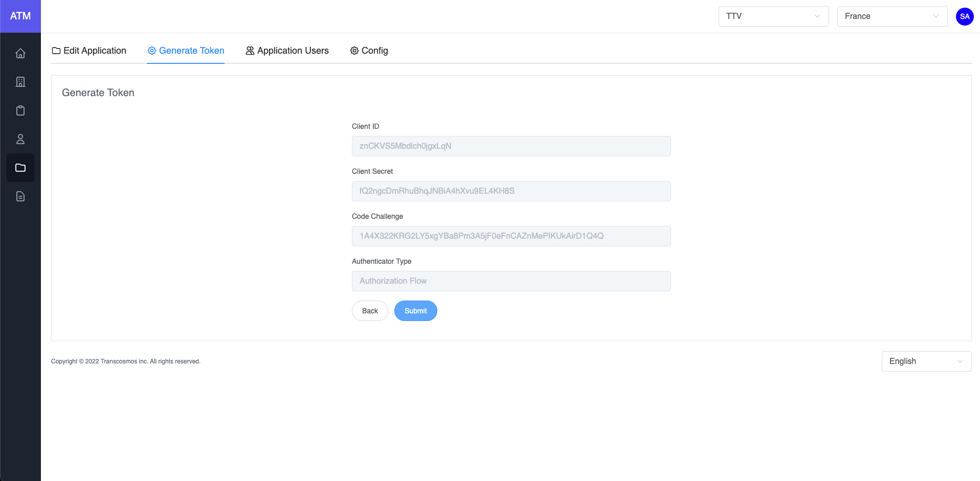Select the folder icon in the sidebar

click(20, 168)
